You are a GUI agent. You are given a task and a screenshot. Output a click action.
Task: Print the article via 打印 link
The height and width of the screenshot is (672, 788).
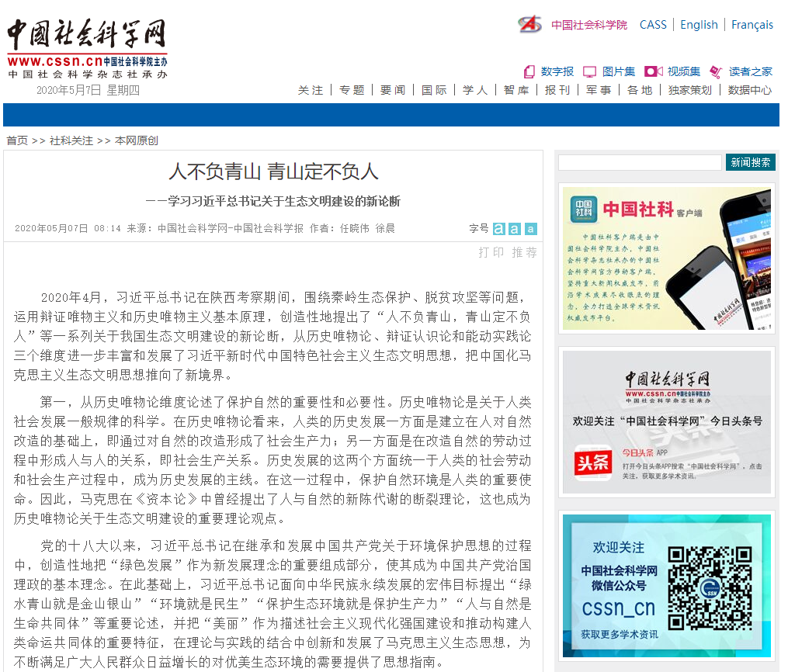(x=491, y=252)
